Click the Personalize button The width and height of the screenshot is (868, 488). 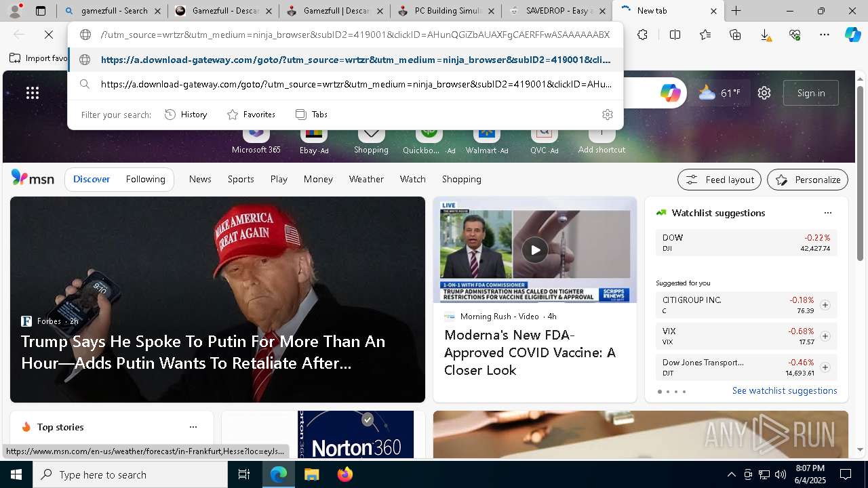coord(808,180)
